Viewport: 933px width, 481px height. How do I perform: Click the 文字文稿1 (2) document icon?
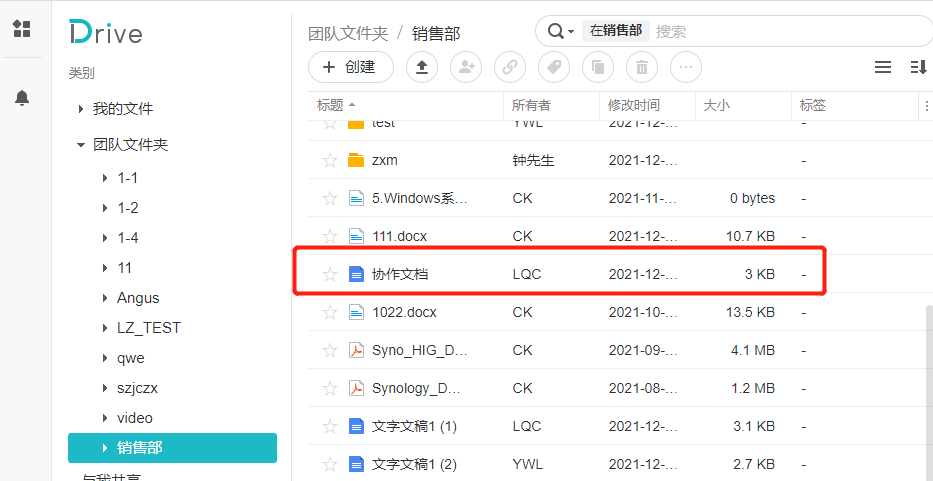pyautogui.click(x=356, y=464)
